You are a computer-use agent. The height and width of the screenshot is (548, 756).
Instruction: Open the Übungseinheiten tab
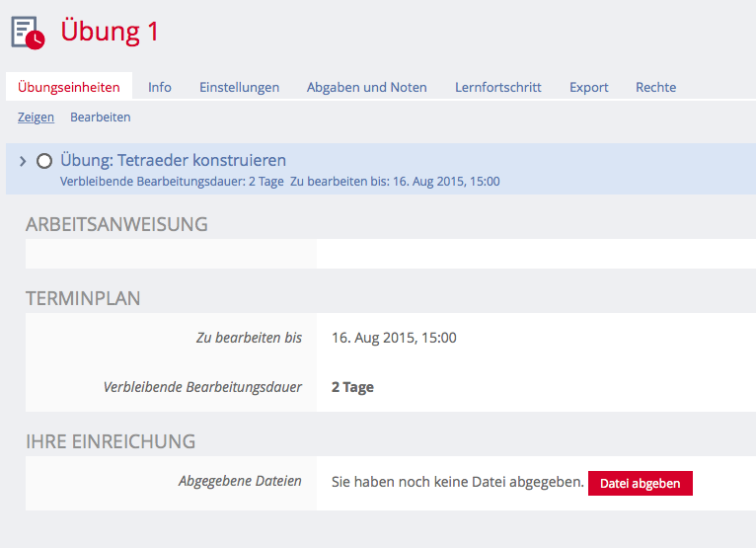pyautogui.click(x=69, y=87)
